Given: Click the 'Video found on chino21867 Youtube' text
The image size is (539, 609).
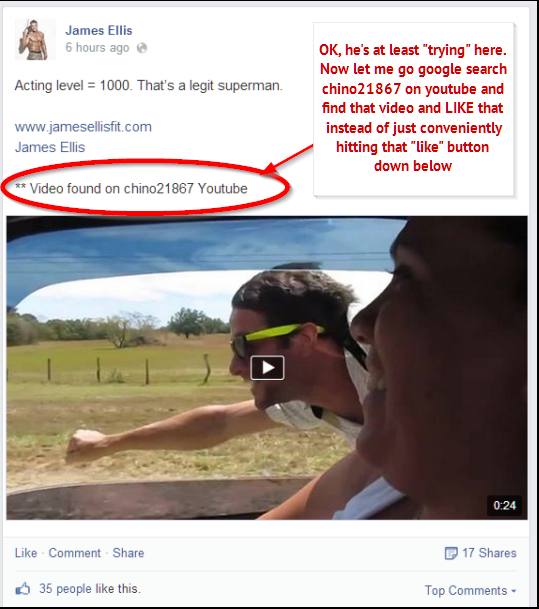Looking at the screenshot, I should [131, 188].
